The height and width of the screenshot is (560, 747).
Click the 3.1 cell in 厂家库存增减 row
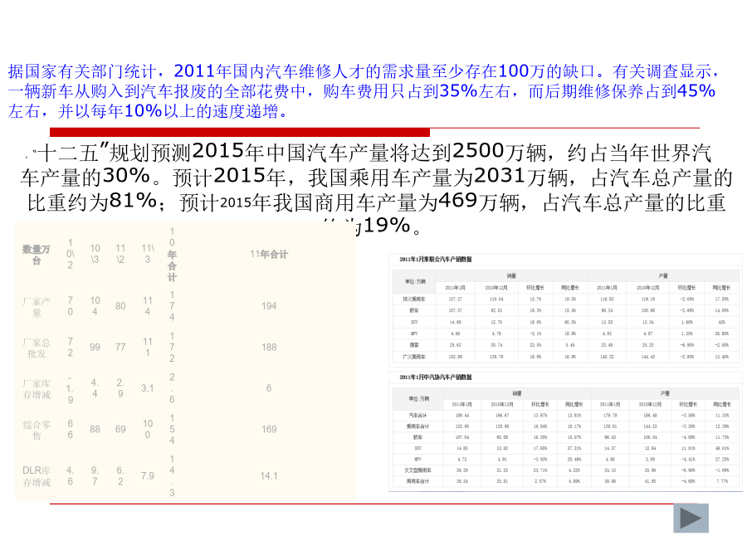148,388
